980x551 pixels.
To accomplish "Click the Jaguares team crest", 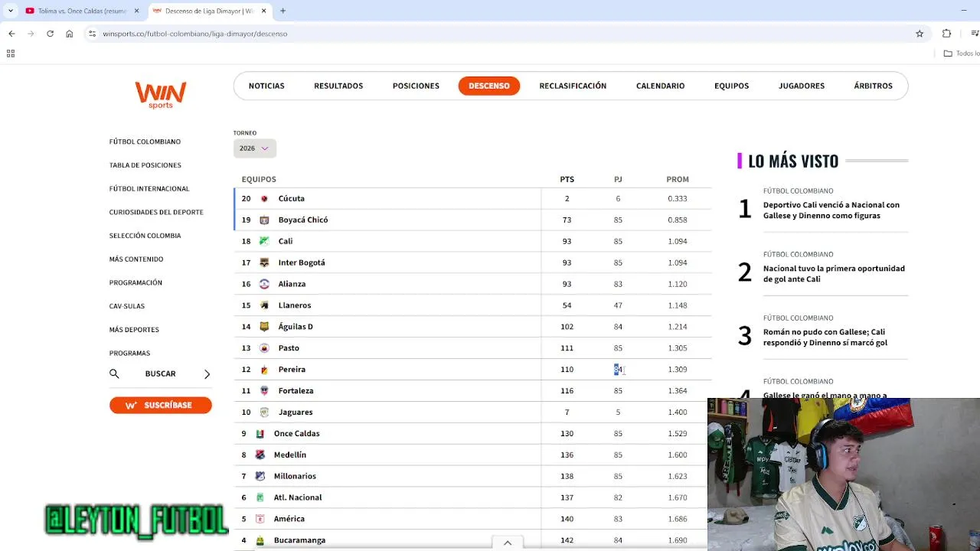I will coord(264,412).
